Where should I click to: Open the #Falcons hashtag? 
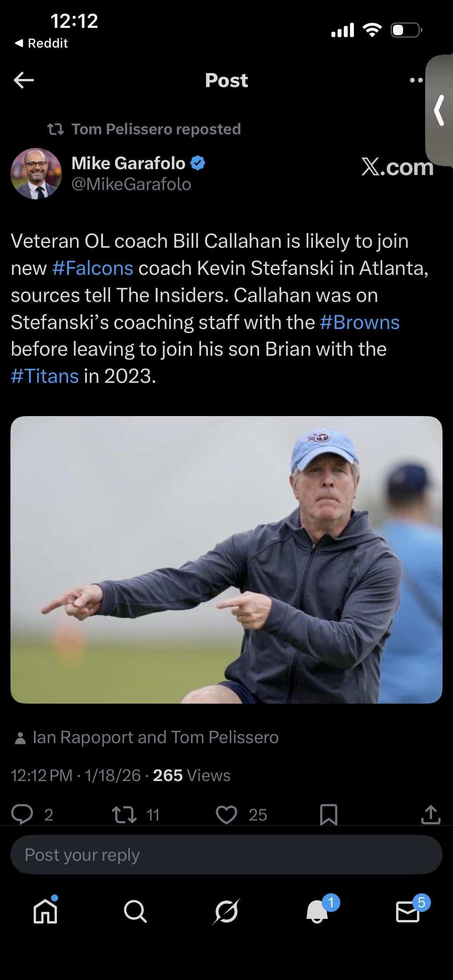pos(93,268)
